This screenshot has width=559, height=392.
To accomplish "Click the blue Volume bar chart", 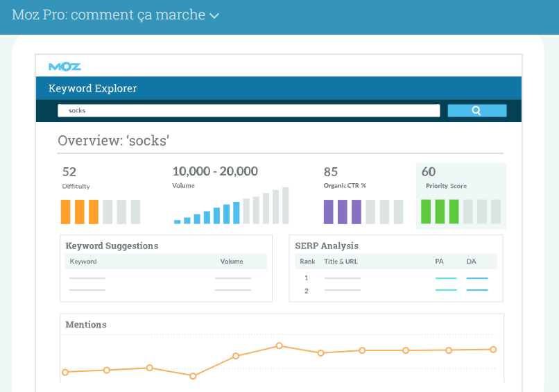I will (x=232, y=205).
